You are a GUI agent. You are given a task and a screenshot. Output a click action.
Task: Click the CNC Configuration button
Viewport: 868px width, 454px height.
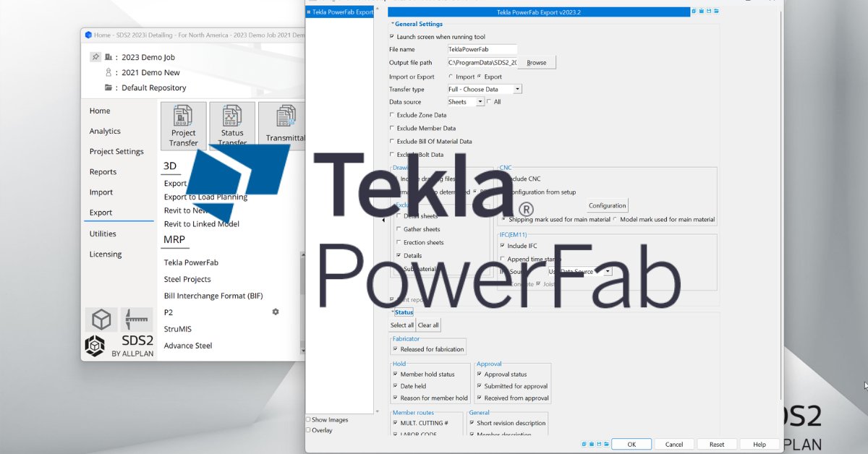tap(608, 205)
